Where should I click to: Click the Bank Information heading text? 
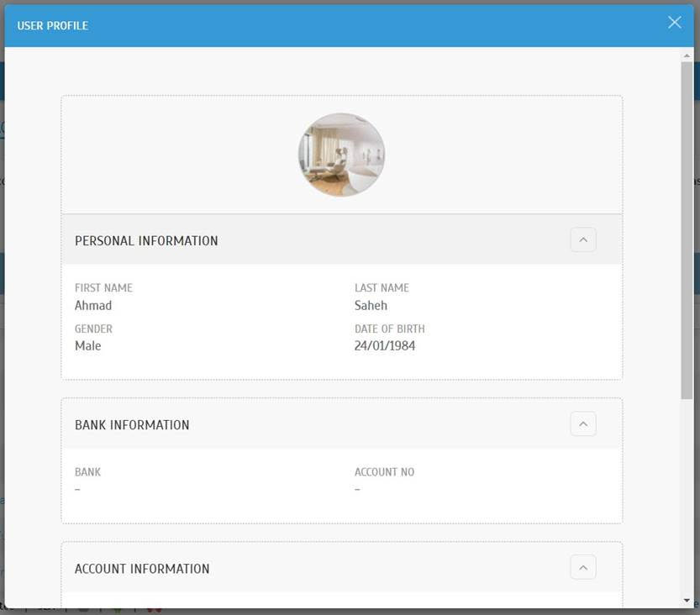coord(132,425)
